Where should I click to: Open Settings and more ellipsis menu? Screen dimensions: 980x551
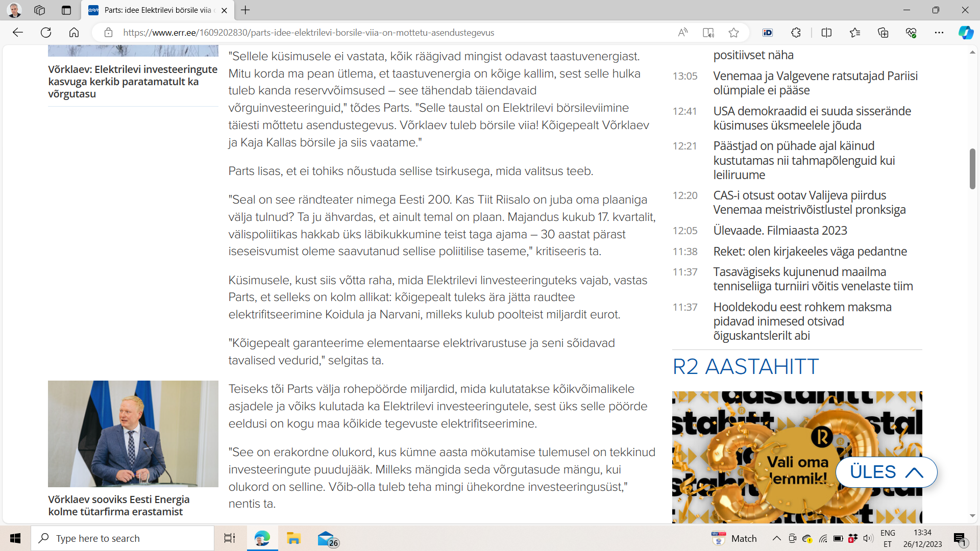coord(939,33)
